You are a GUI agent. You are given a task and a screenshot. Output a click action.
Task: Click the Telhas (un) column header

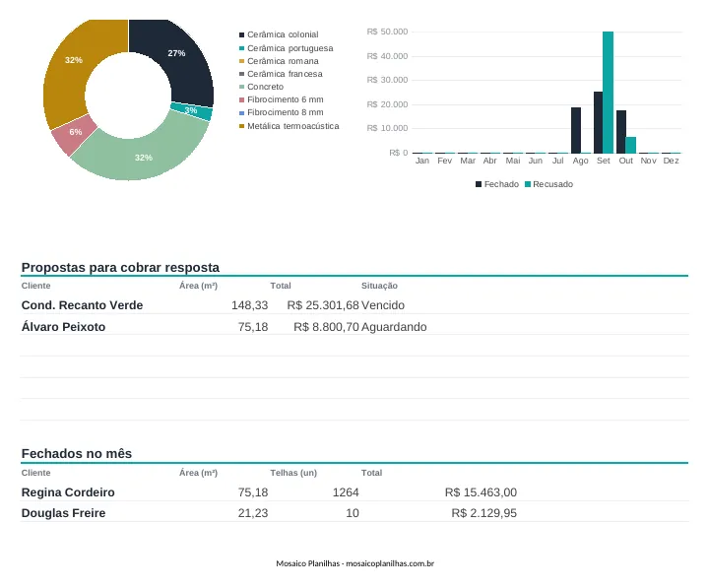click(293, 473)
